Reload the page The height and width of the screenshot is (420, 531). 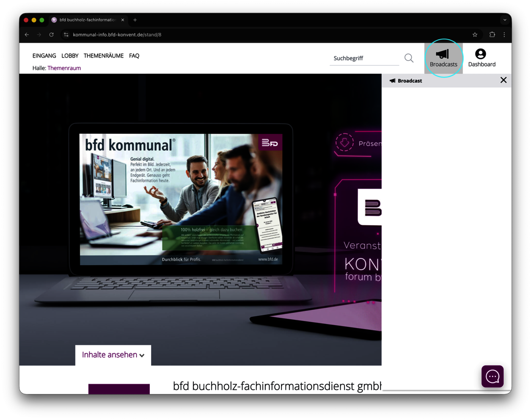[x=52, y=35]
